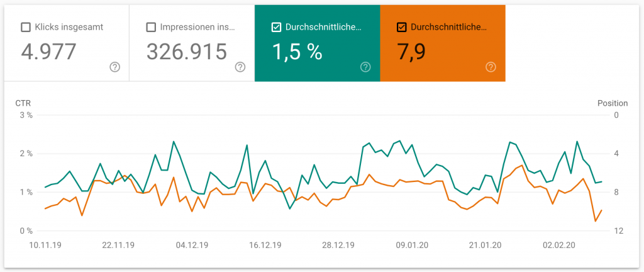Image resolution: width=644 pixels, height=272 pixels.
Task: Open help icon on Impressionen card
Action: (x=240, y=67)
